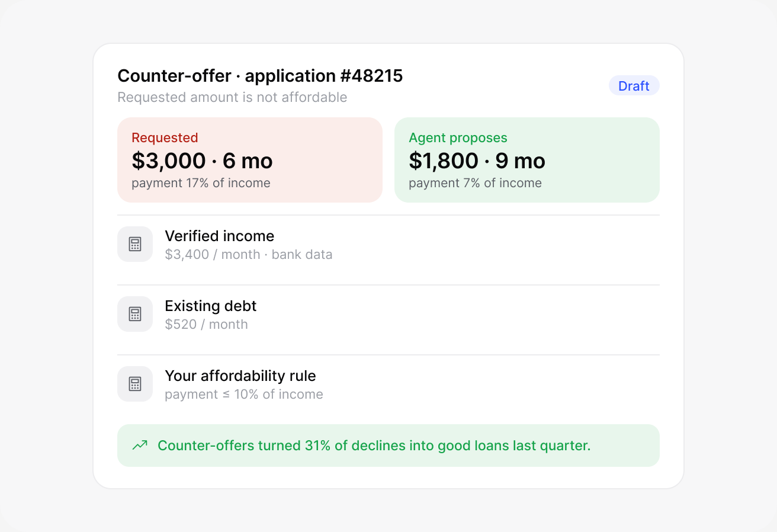This screenshot has height=532, width=777.
Task: Click the "Requested amount is not affordable" subtitle
Action: coord(232,97)
